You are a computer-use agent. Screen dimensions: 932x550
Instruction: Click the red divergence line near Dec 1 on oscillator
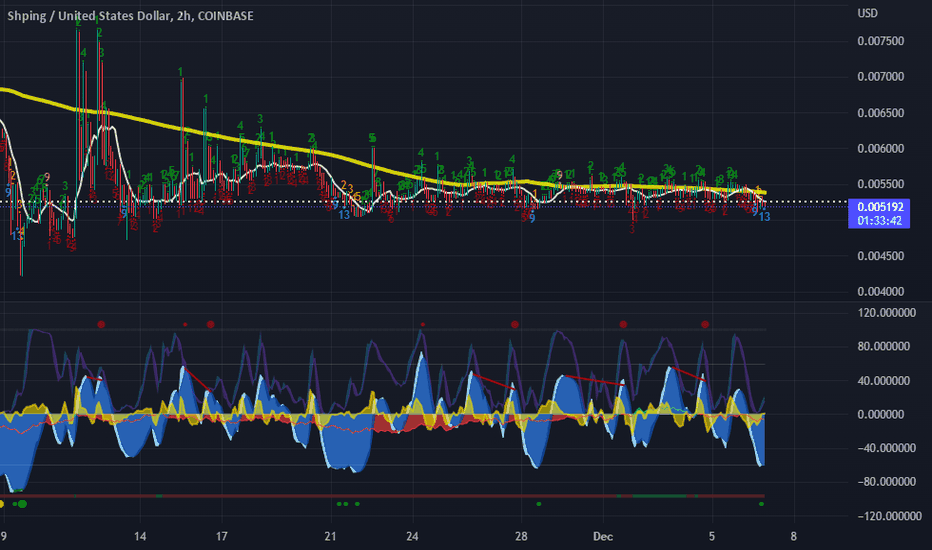[x=594, y=381]
